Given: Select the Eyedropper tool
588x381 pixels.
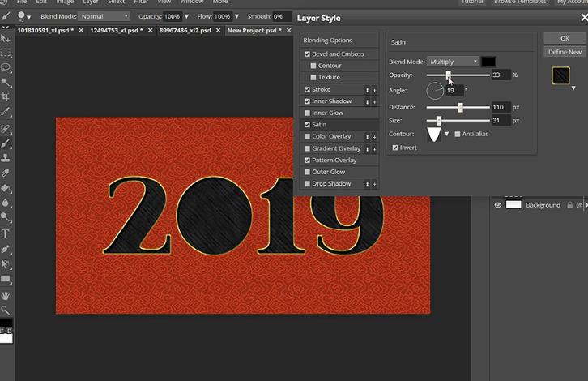Looking at the screenshot, I should tap(5, 112).
